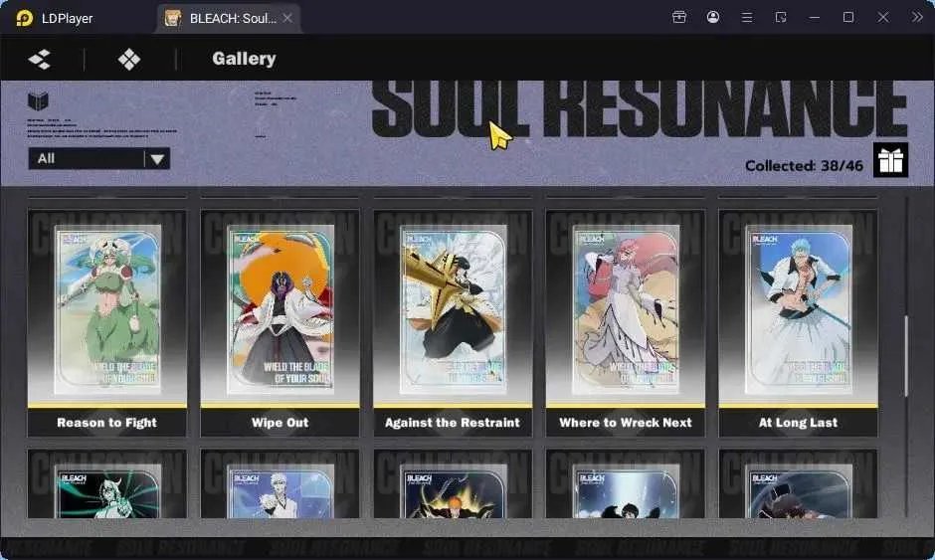Click the LDPlayer logo icon
935x560 pixels.
pyautogui.click(x=25, y=18)
